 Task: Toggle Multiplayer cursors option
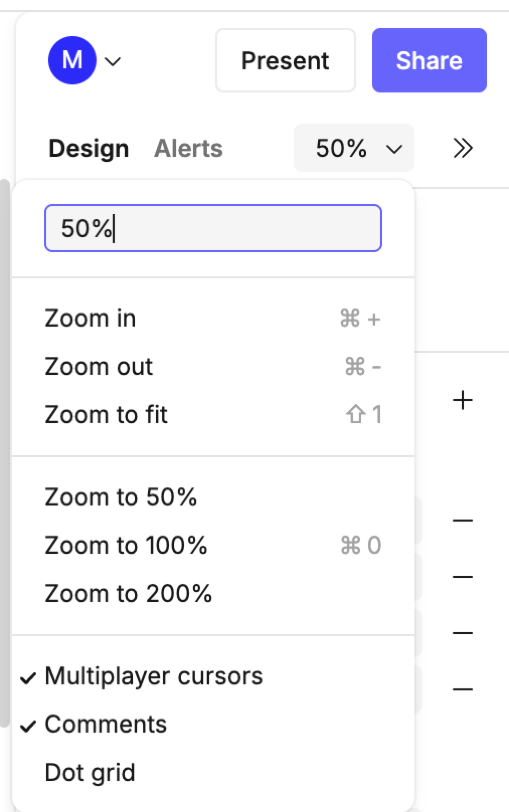[x=153, y=676]
